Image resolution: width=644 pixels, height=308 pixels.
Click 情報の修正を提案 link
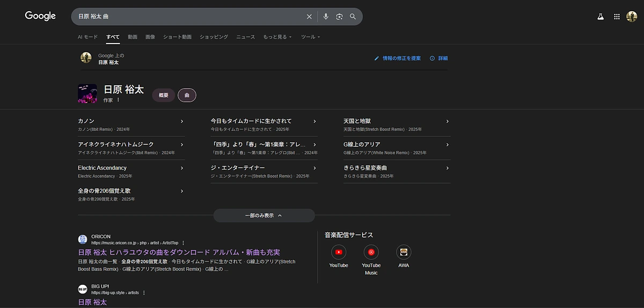[401, 58]
